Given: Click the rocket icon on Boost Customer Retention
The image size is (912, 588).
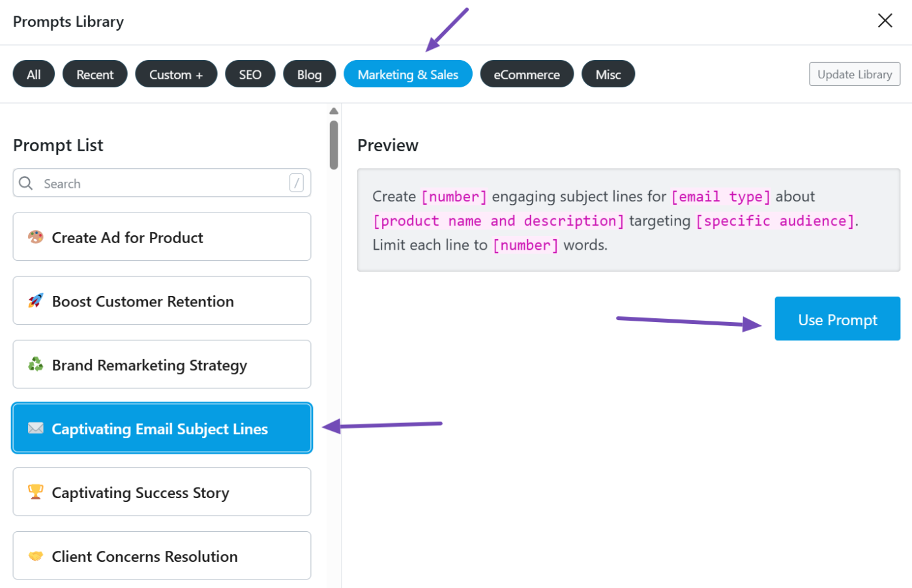Looking at the screenshot, I should click(36, 301).
